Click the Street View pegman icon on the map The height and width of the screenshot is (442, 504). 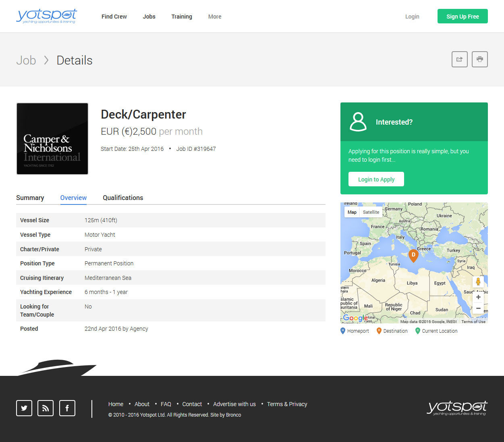[478, 281]
